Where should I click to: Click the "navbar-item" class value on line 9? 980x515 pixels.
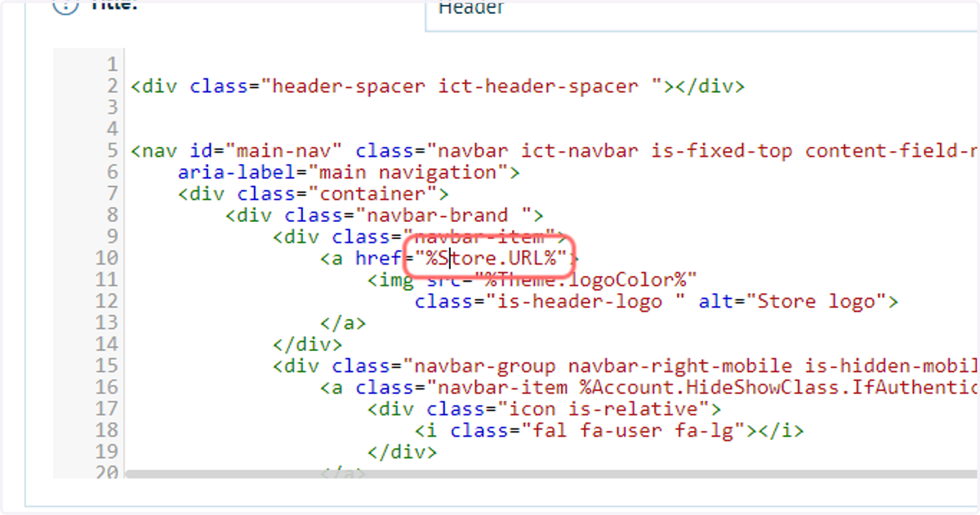479,237
